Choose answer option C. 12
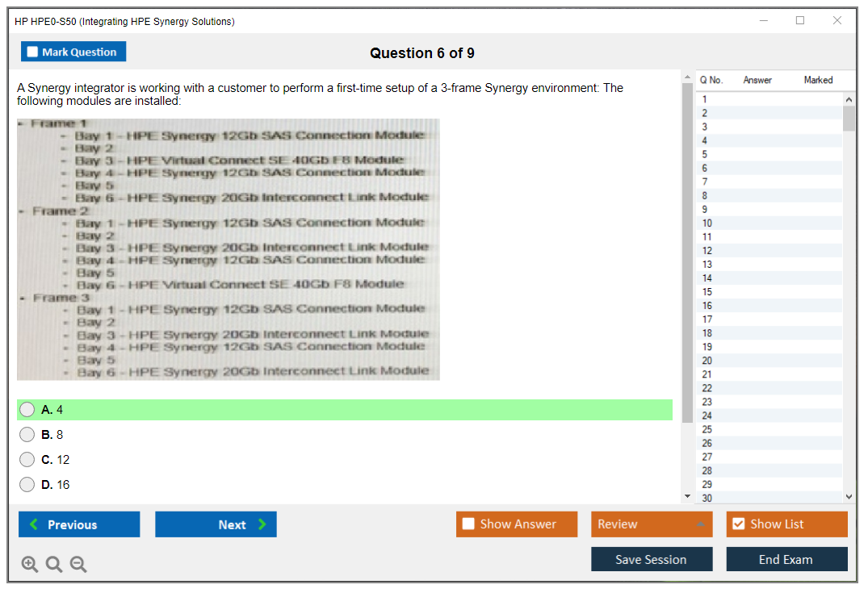 [x=27, y=460]
